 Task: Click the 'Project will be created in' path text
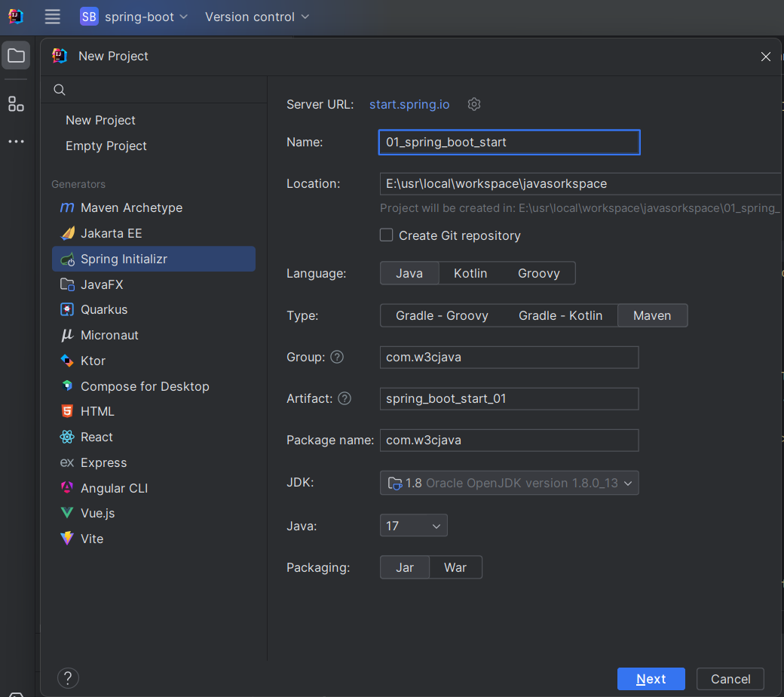tap(580, 208)
